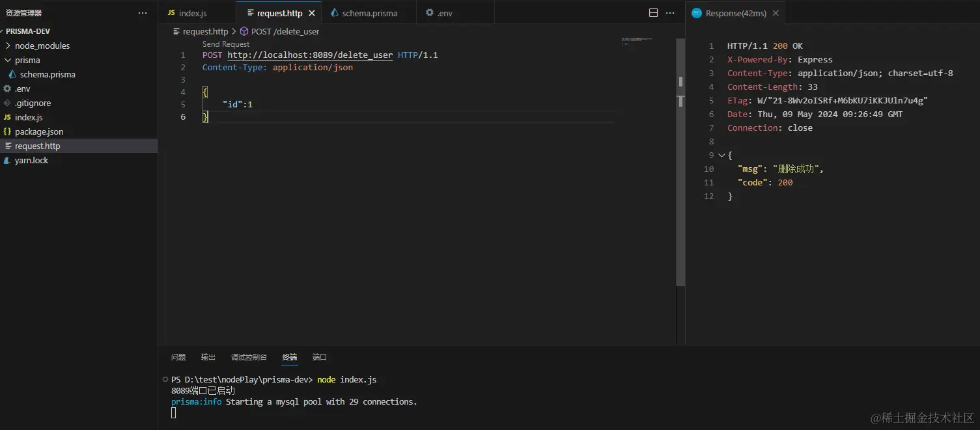Click the HTTP/1.1 200 OK status line

(764, 46)
